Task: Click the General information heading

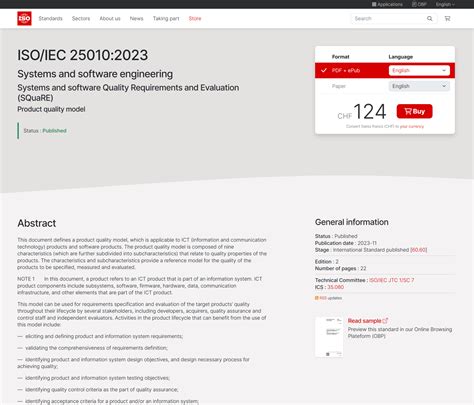Action: click(352, 222)
